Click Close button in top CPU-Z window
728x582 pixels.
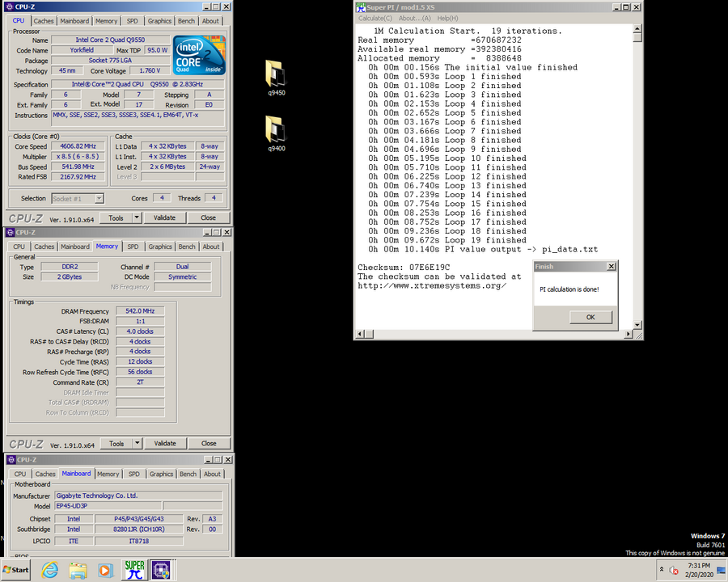(208, 217)
